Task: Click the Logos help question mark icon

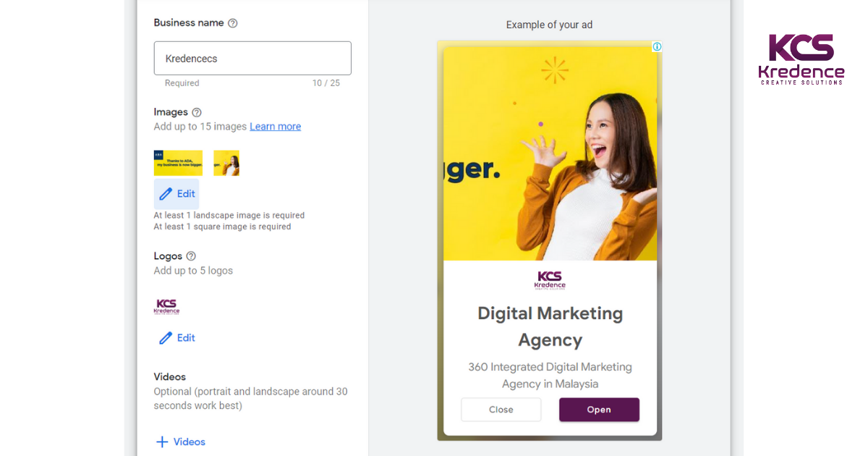Action: point(191,256)
